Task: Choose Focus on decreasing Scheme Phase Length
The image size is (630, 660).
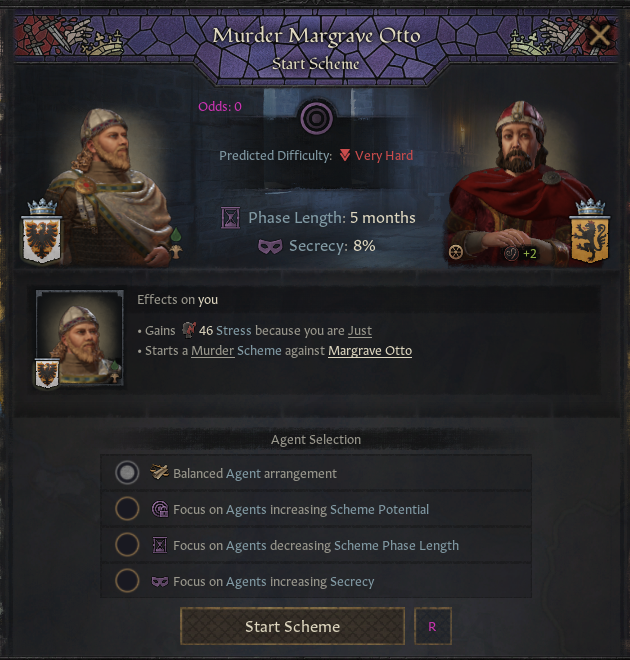Action: (x=127, y=545)
